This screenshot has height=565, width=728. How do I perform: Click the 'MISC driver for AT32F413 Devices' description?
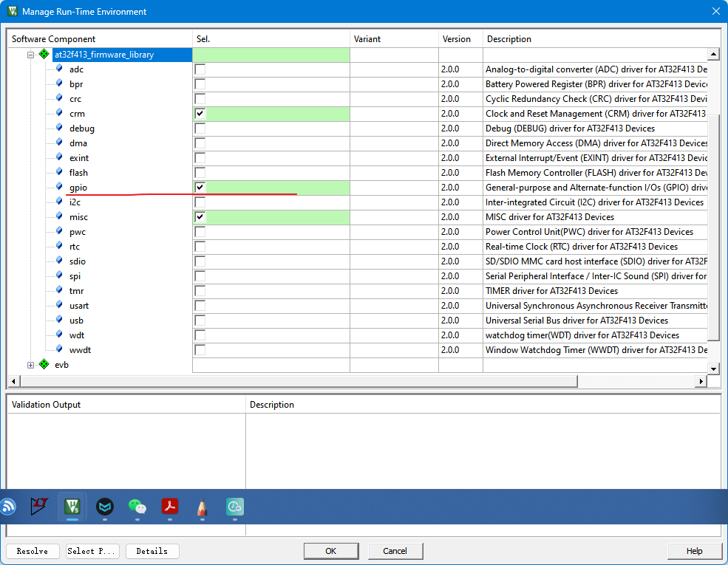click(x=550, y=217)
